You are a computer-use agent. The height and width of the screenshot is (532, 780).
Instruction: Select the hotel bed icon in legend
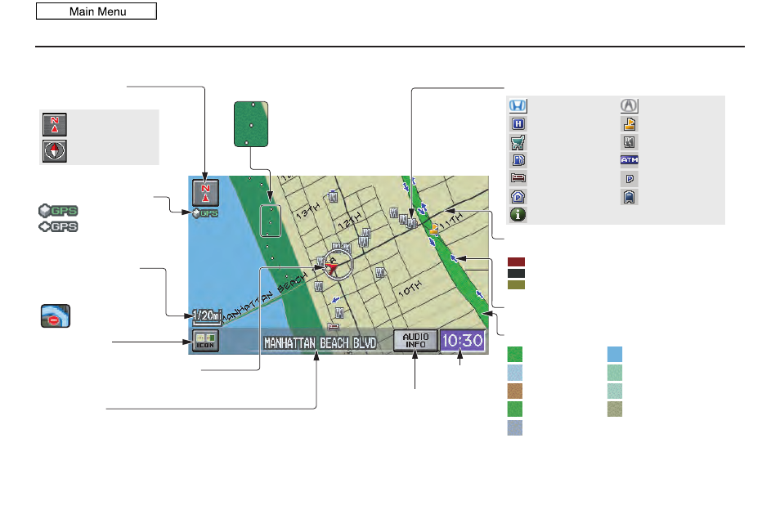pyautogui.click(x=518, y=178)
